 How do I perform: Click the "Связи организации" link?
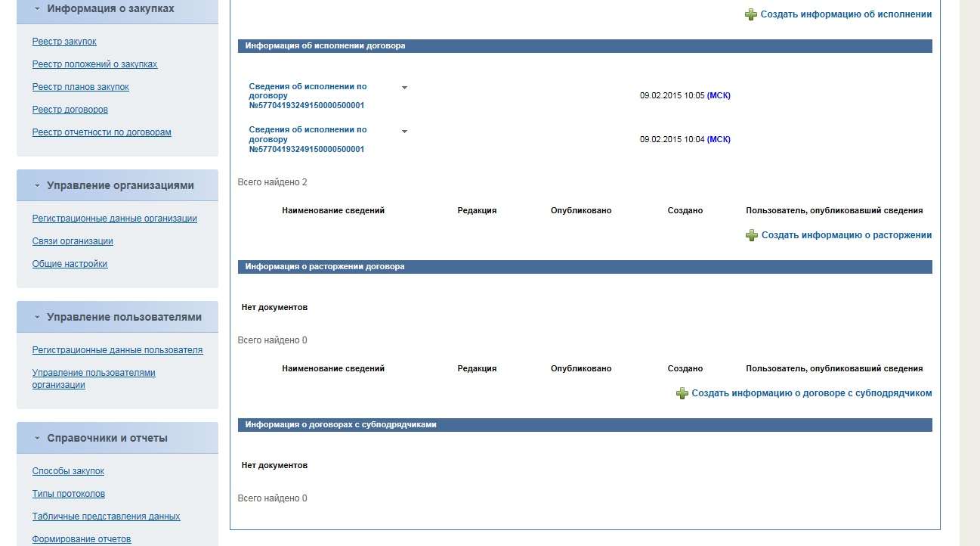pyautogui.click(x=73, y=241)
